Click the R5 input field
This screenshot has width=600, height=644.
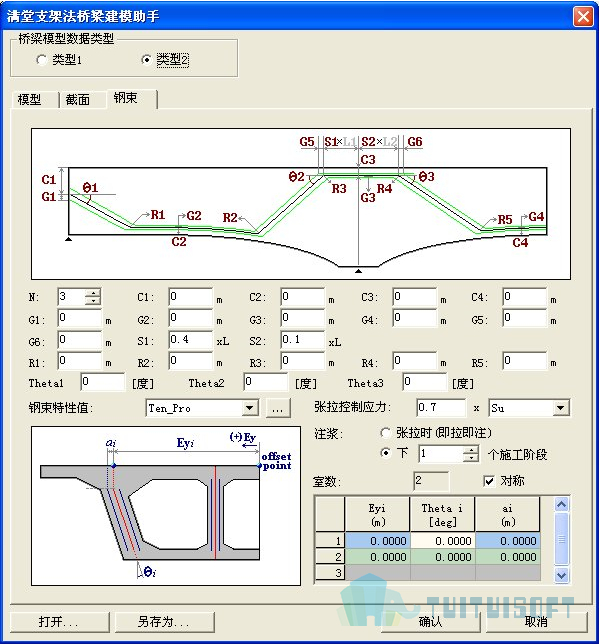point(525,361)
